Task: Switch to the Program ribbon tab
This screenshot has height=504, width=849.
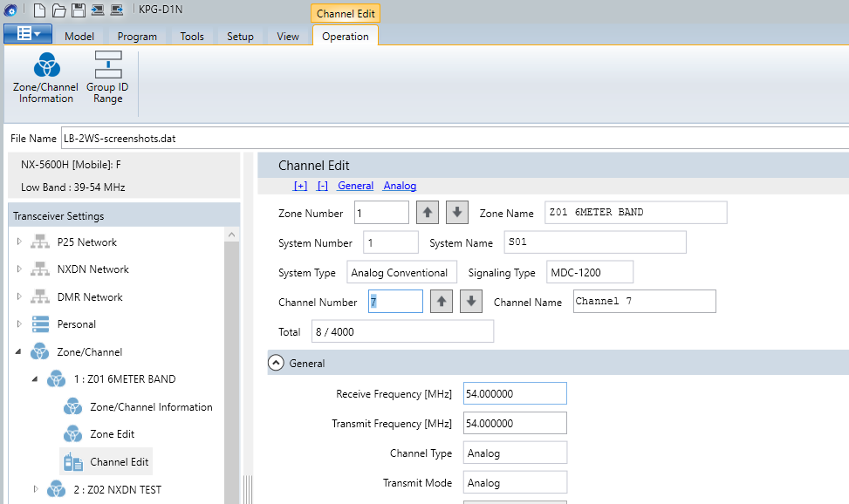Action: click(x=137, y=37)
